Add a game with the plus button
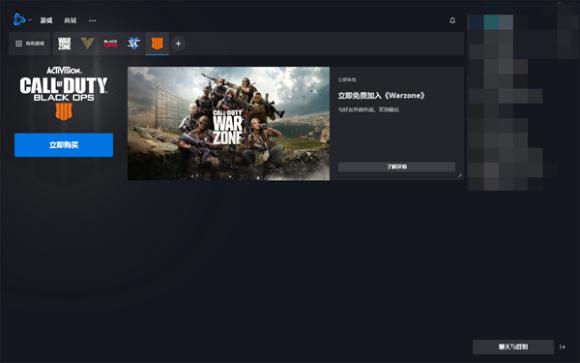Screen dimensions: 580x363 (x=178, y=44)
